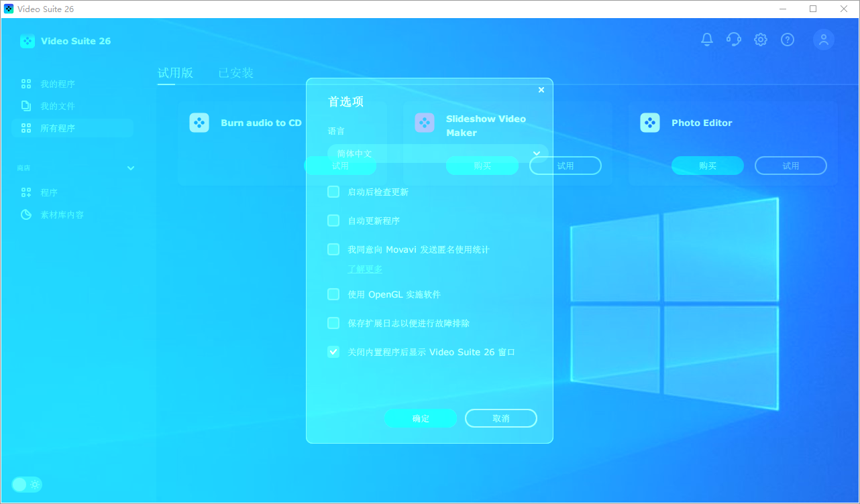
Task: Open the settings gear icon
Action: click(761, 40)
